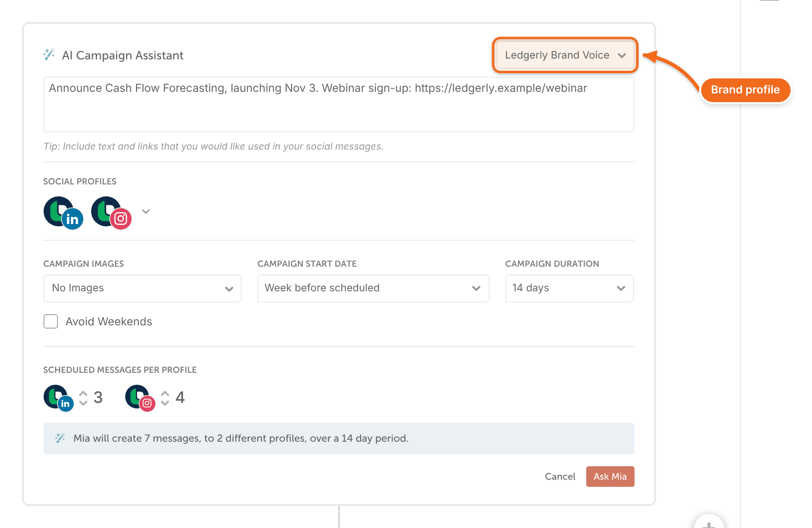Expand the social profiles chevron
This screenshot has width=812, height=528.
pos(146,211)
